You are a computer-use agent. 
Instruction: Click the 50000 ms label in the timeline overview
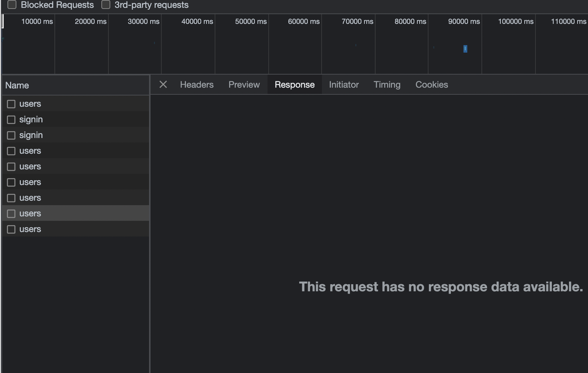(251, 21)
